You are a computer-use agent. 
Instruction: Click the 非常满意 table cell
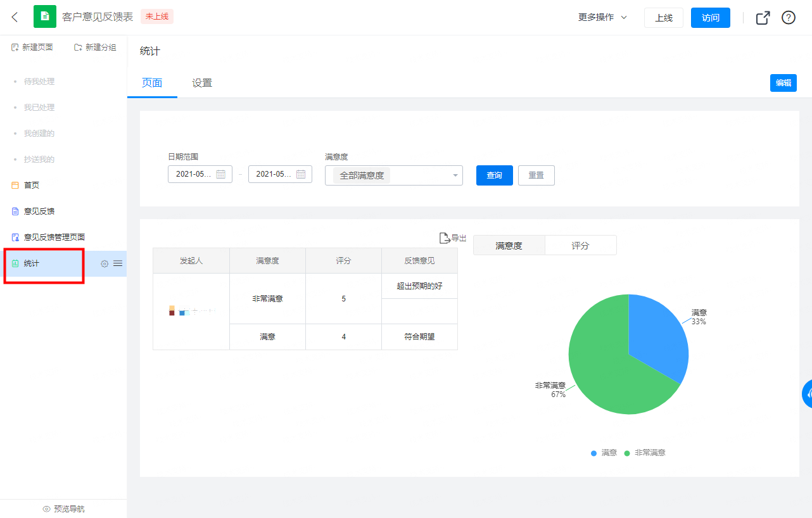click(x=267, y=299)
